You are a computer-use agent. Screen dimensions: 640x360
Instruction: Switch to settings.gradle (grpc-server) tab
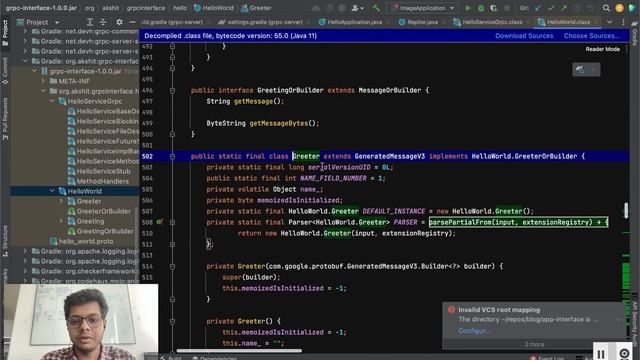pyautogui.click(x=260, y=22)
